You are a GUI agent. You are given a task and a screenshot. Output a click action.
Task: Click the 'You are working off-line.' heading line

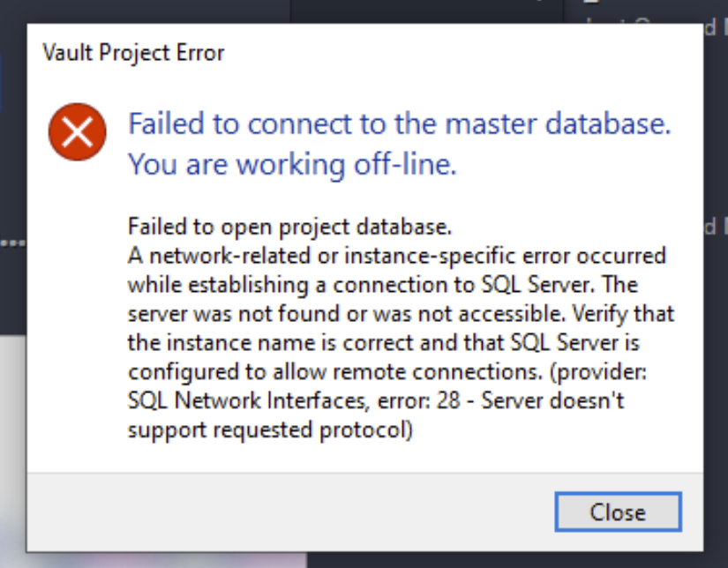pos(292,164)
